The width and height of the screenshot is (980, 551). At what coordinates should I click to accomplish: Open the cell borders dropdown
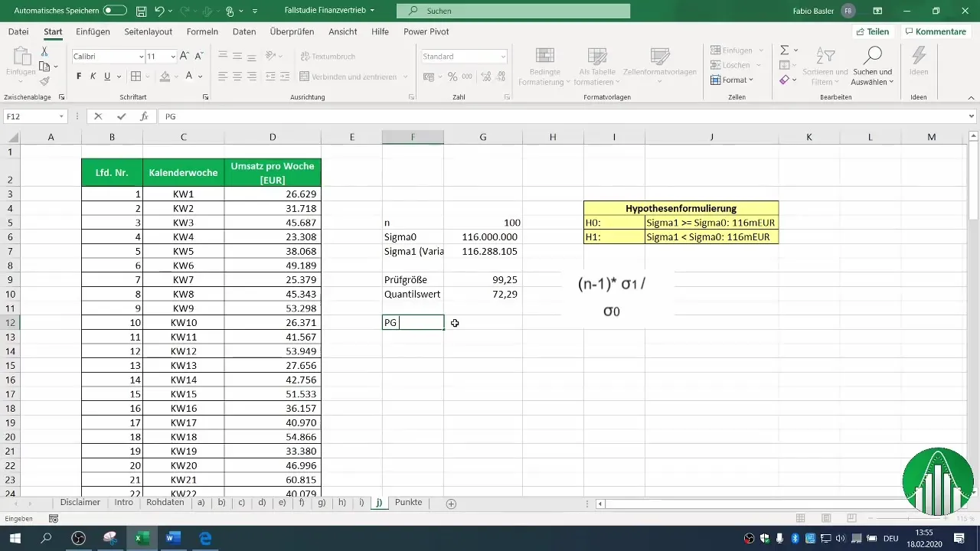[x=148, y=77]
